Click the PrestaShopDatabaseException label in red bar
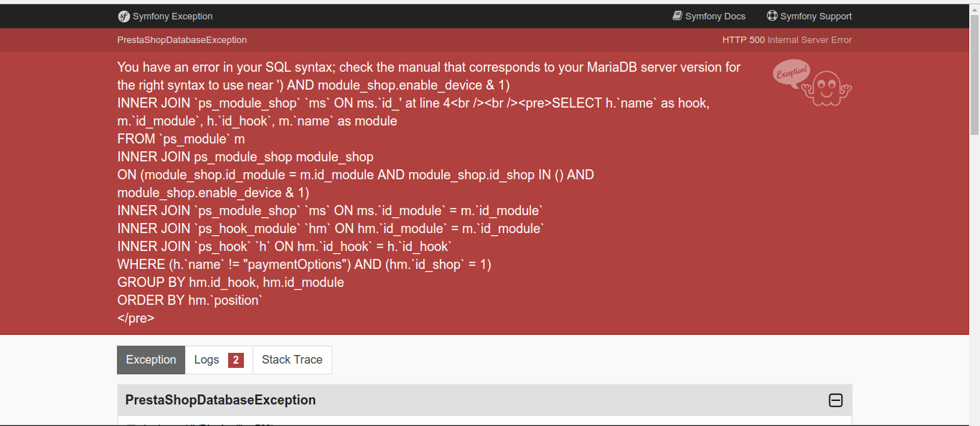The image size is (980, 426). 182,40
